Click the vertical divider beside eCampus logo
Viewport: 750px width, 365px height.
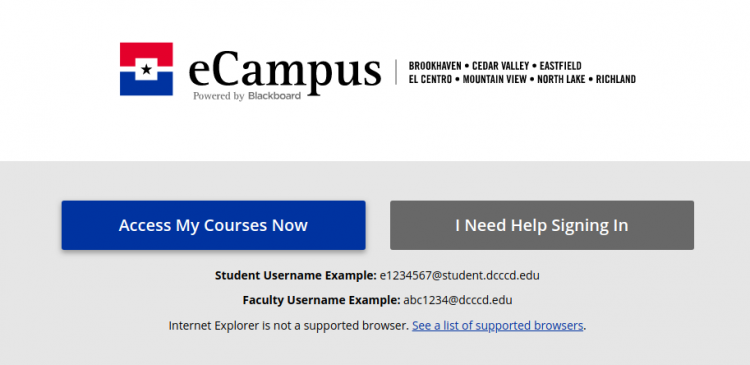click(396, 72)
